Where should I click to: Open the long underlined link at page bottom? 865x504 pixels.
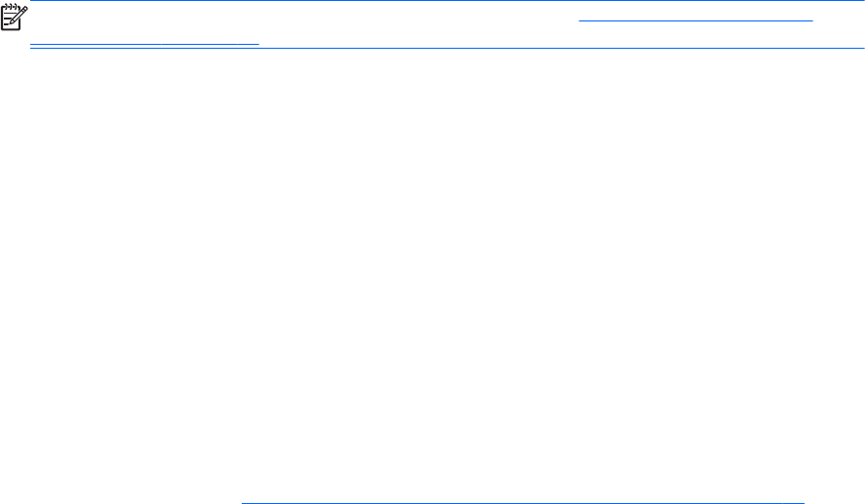coord(523,498)
